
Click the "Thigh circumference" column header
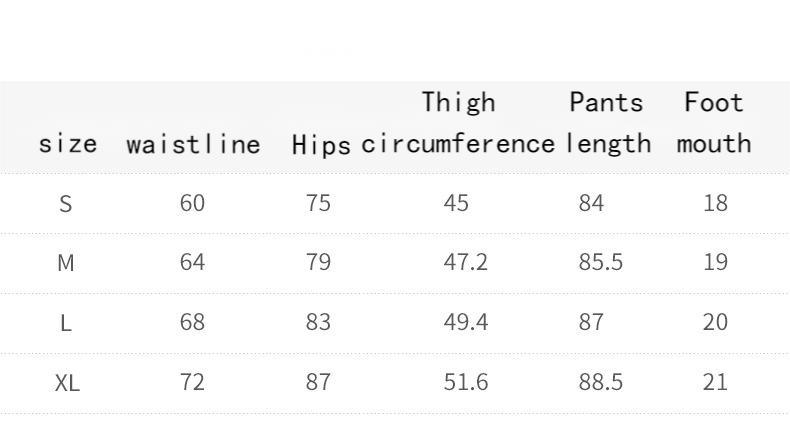(x=458, y=123)
